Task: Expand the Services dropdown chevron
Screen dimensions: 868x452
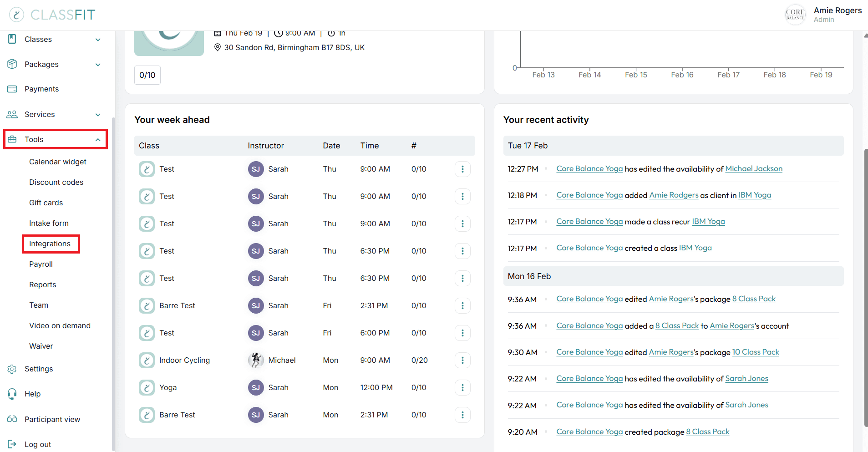Action: coord(98,115)
